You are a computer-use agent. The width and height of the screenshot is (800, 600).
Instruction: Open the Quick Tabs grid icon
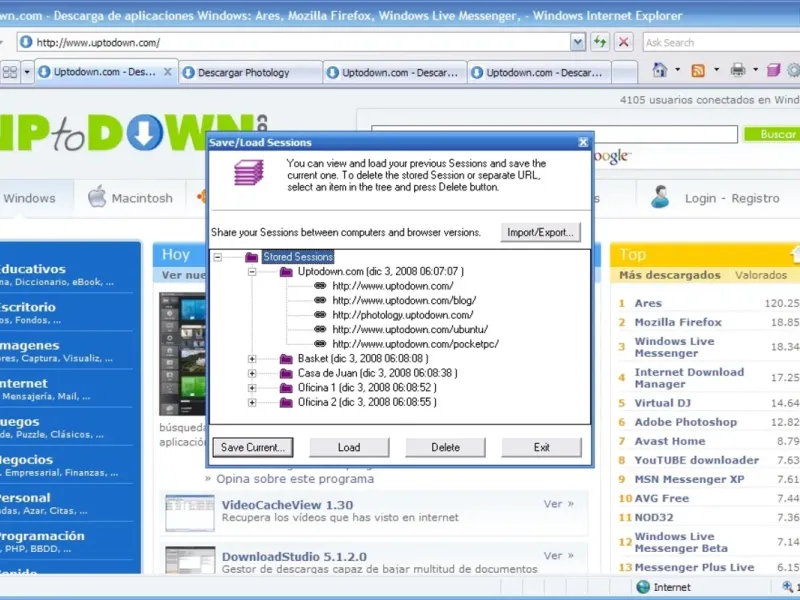click(x=10, y=72)
